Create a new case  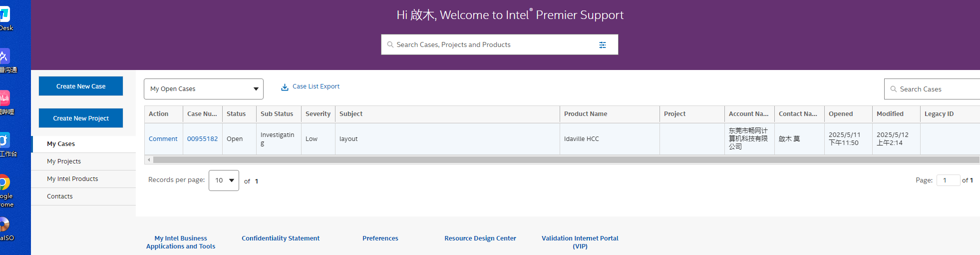click(x=81, y=86)
